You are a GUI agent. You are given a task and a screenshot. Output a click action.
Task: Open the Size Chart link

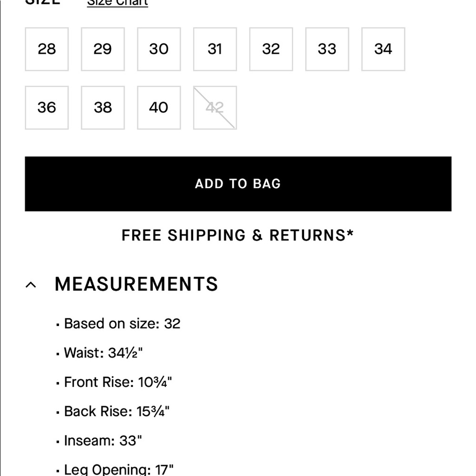118,3
